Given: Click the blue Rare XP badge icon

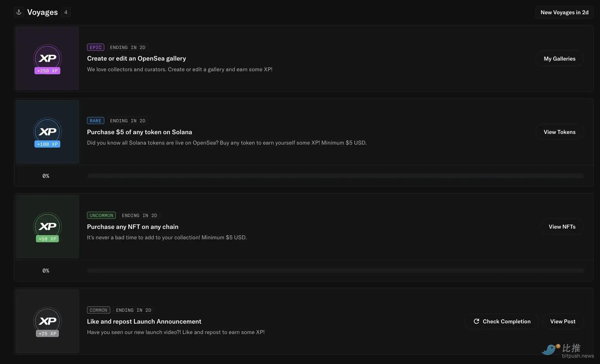Looking at the screenshot, I should click(48, 132).
